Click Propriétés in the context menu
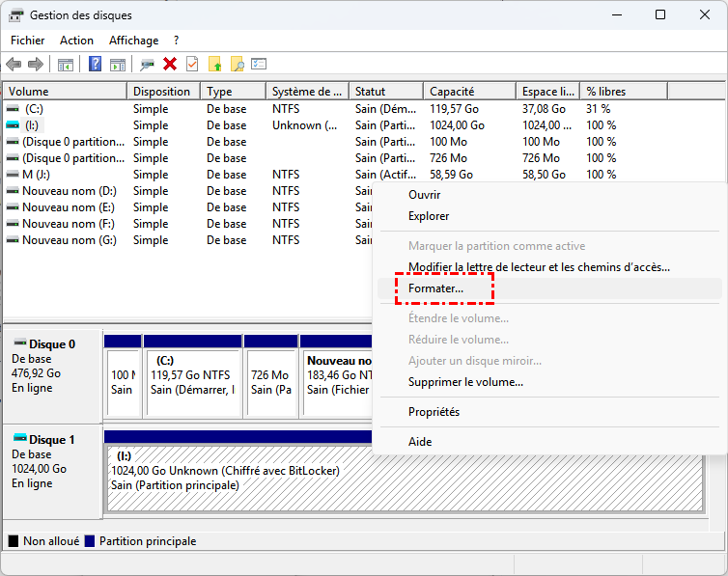The height and width of the screenshot is (576, 728). [434, 412]
